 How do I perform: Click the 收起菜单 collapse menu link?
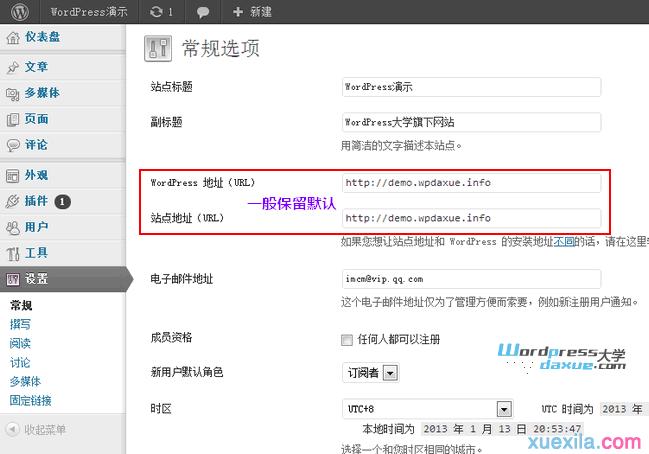pos(45,430)
